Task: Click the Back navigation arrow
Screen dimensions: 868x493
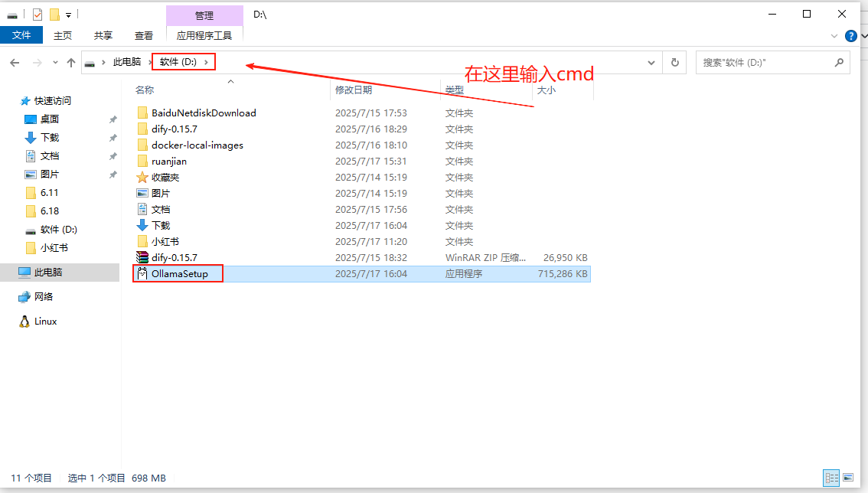Action: 15,63
